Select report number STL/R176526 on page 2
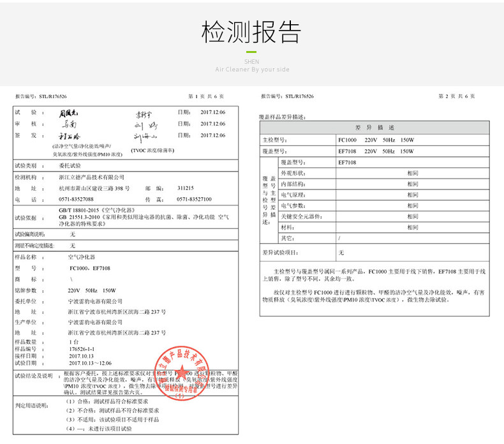504x444 pixels. 299,96
